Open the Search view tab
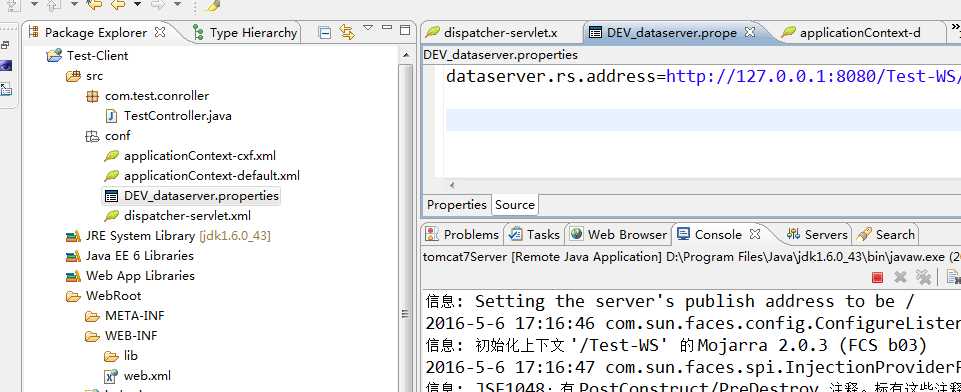The image size is (961, 392). click(x=886, y=235)
